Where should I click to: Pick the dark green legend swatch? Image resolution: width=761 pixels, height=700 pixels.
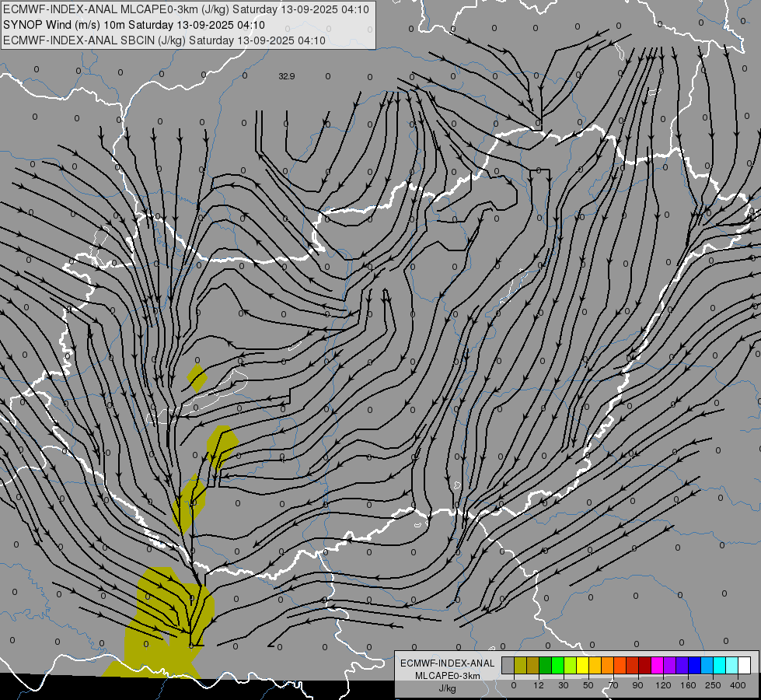pyautogui.click(x=546, y=666)
